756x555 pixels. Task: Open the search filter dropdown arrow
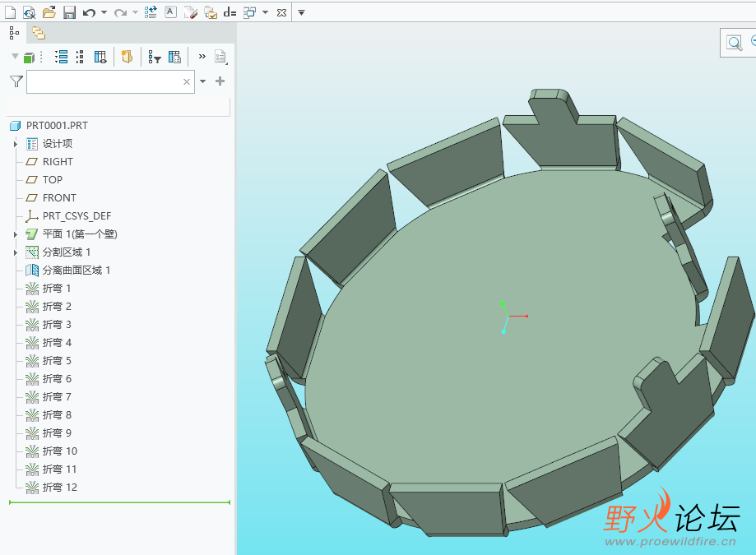203,81
